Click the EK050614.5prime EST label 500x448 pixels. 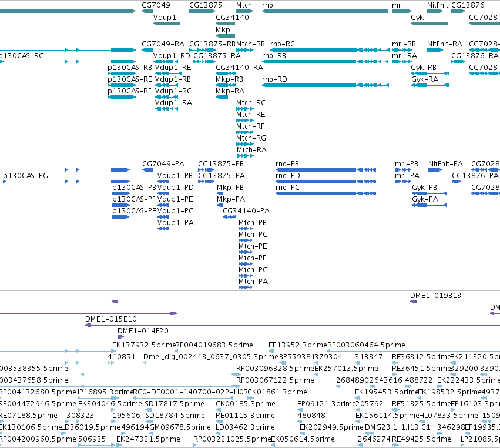click(303, 439)
